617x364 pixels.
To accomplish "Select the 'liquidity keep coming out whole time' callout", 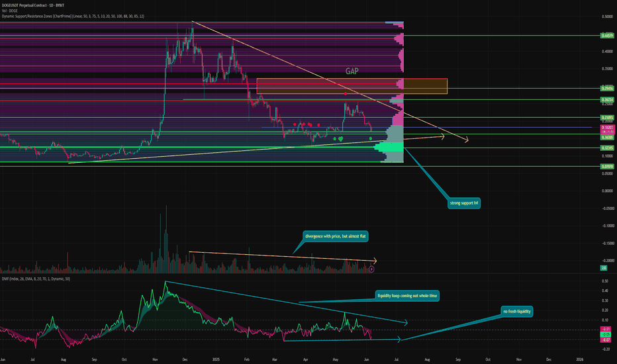I will point(407,296).
